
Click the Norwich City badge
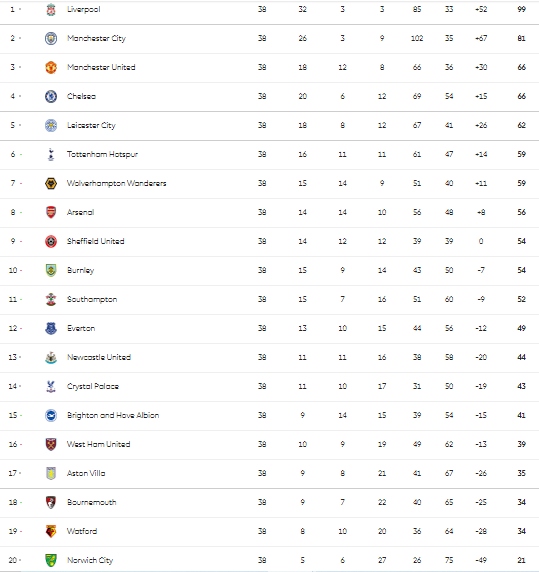pyautogui.click(x=51, y=560)
